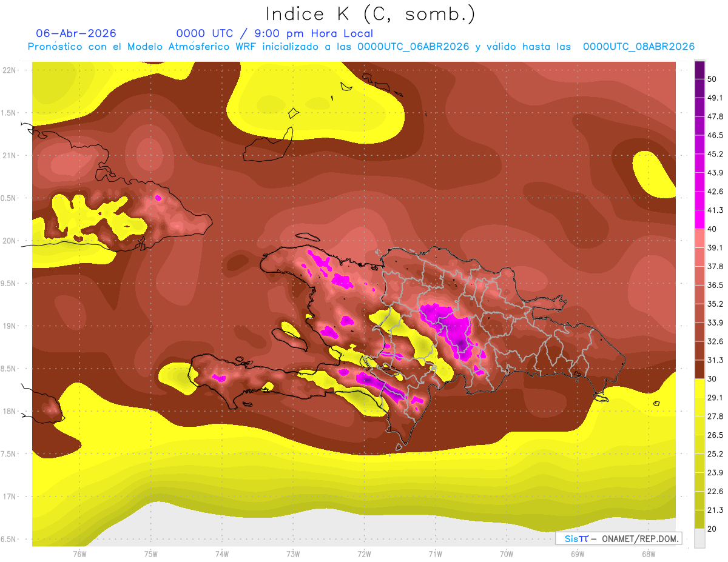Select the pink 39.1 colorbar band
The image size is (728, 562).
(x=699, y=238)
